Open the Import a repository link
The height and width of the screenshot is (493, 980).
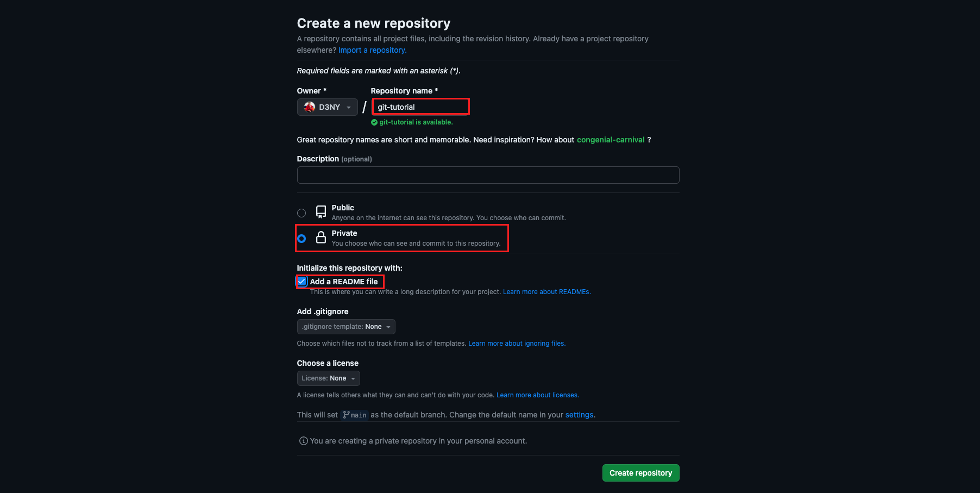click(x=372, y=50)
